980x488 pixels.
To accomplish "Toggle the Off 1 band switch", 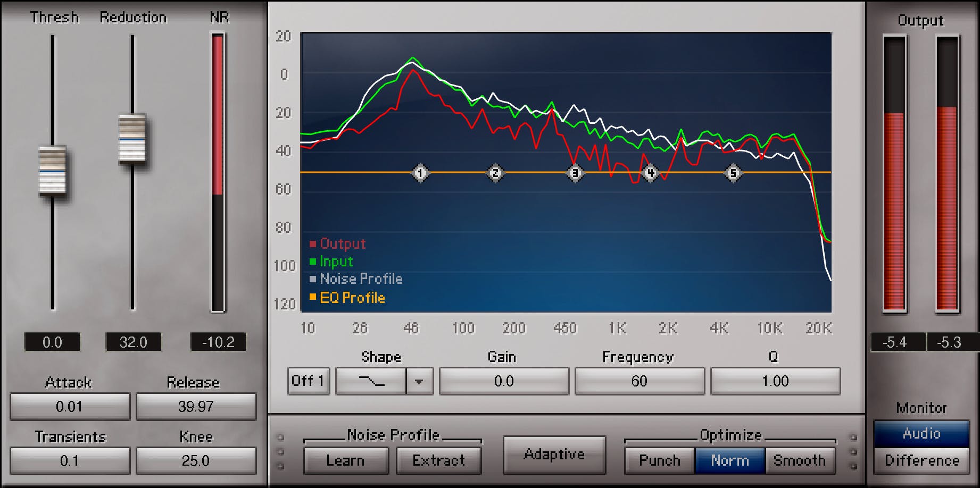I will [x=308, y=381].
